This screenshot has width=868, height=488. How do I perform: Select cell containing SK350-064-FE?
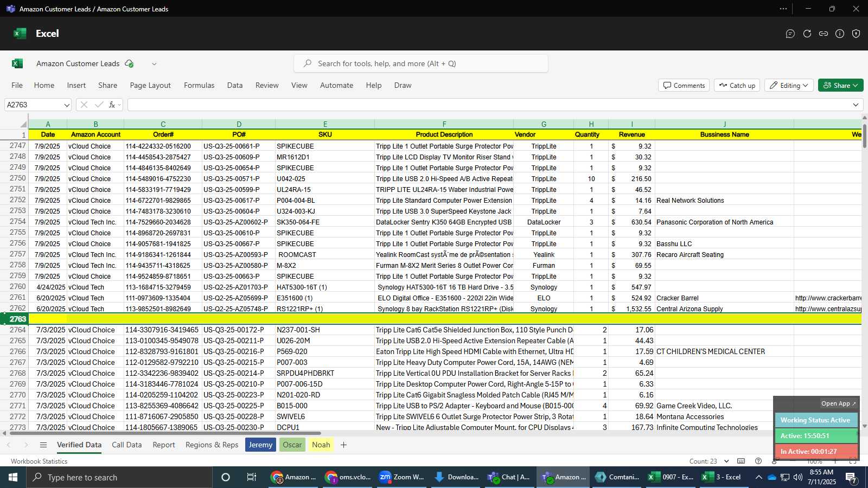tap(324, 222)
